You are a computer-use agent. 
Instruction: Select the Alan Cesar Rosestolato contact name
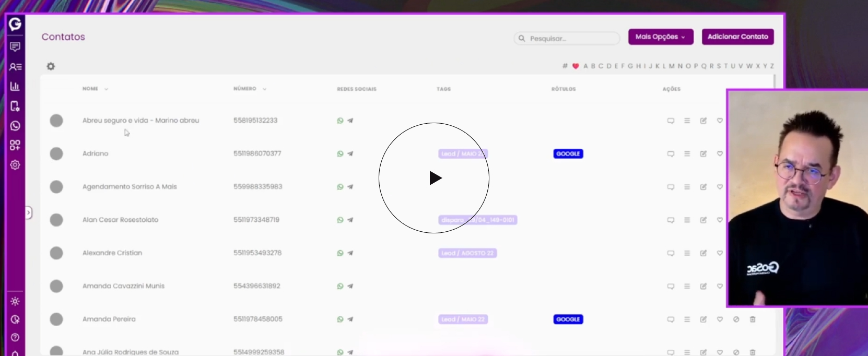[x=120, y=220]
